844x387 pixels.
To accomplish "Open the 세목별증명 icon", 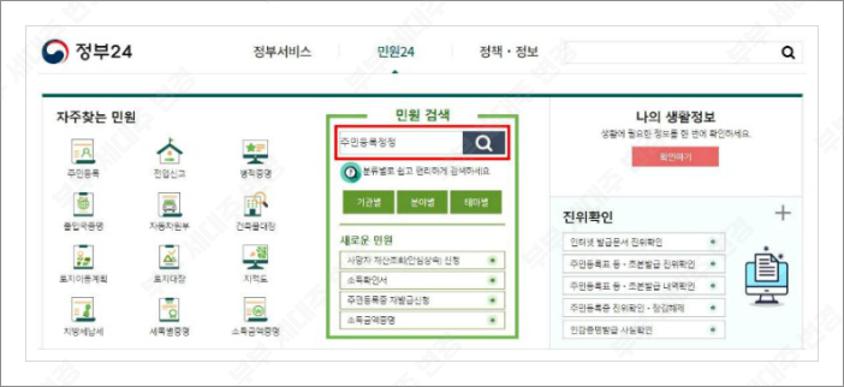I will point(169,309).
